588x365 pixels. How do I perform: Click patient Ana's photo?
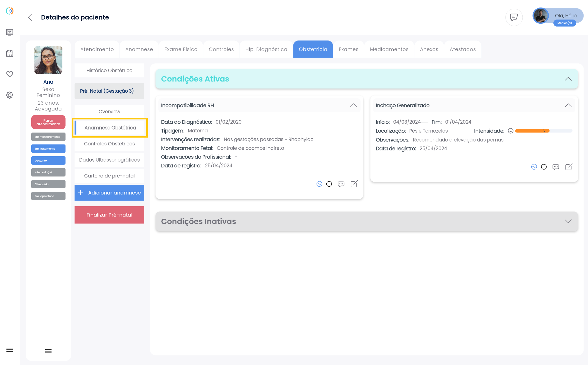click(x=48, y=60)
